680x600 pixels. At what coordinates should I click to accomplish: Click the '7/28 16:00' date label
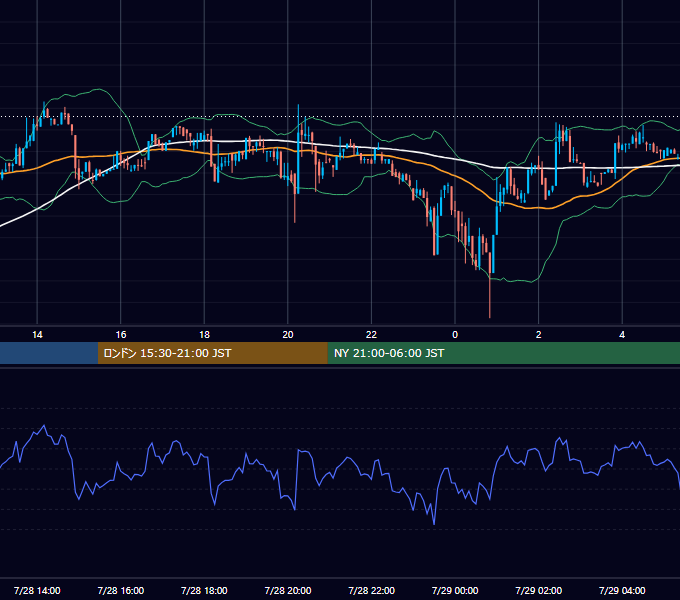[x=121, y=590]
